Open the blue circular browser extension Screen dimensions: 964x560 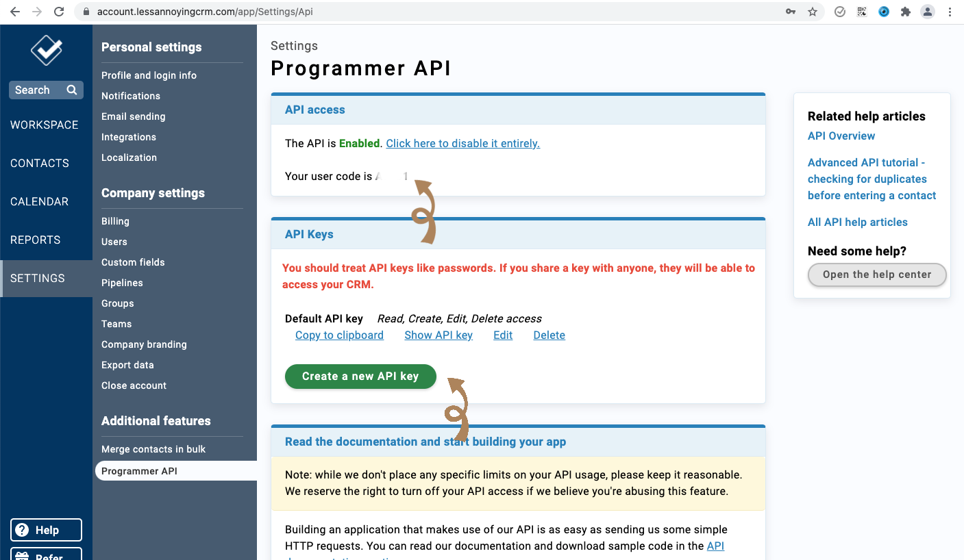pyautogui.click(x=884, y=12)
